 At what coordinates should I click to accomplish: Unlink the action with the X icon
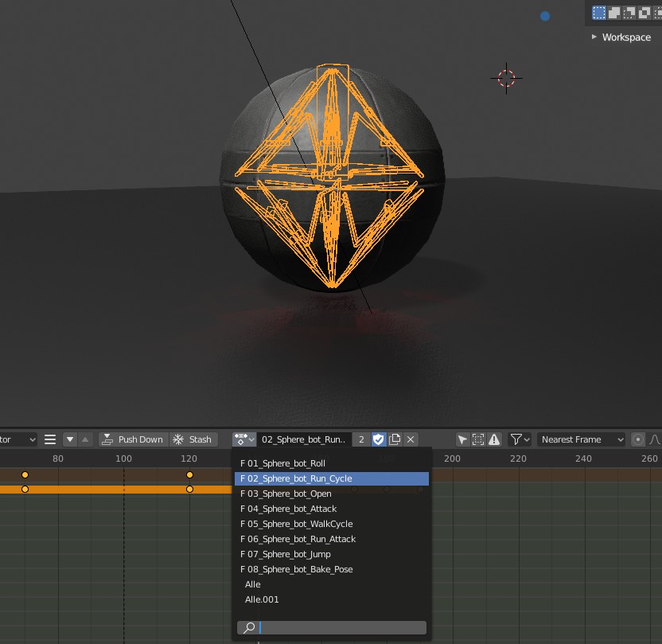411,439
